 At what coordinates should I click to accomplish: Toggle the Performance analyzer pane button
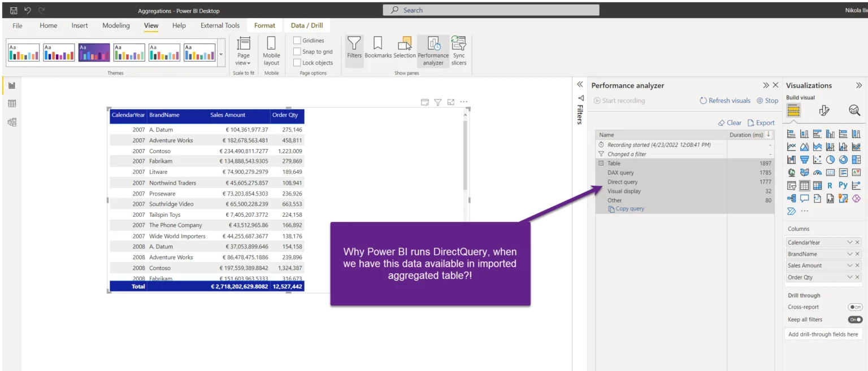click(433, 51)
